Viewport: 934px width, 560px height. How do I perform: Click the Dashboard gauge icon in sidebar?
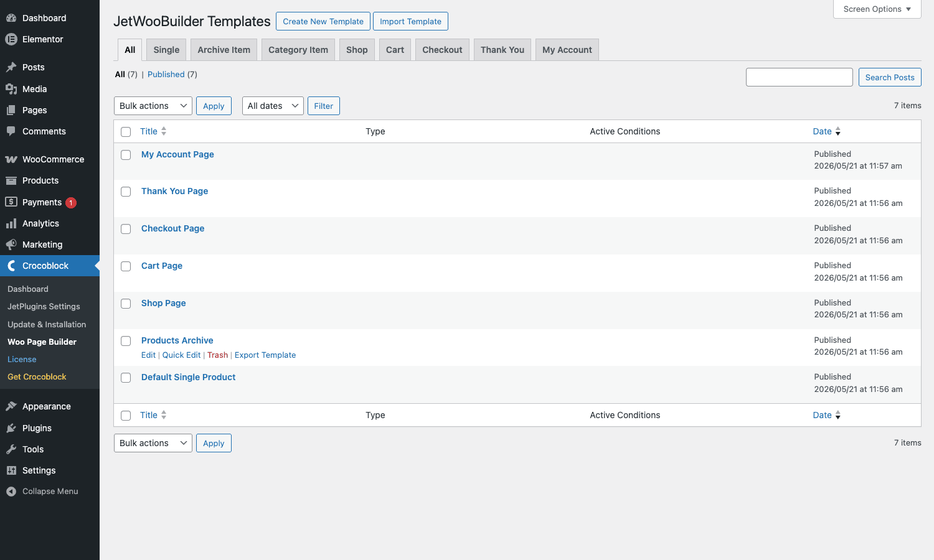(x=11, y=18)
